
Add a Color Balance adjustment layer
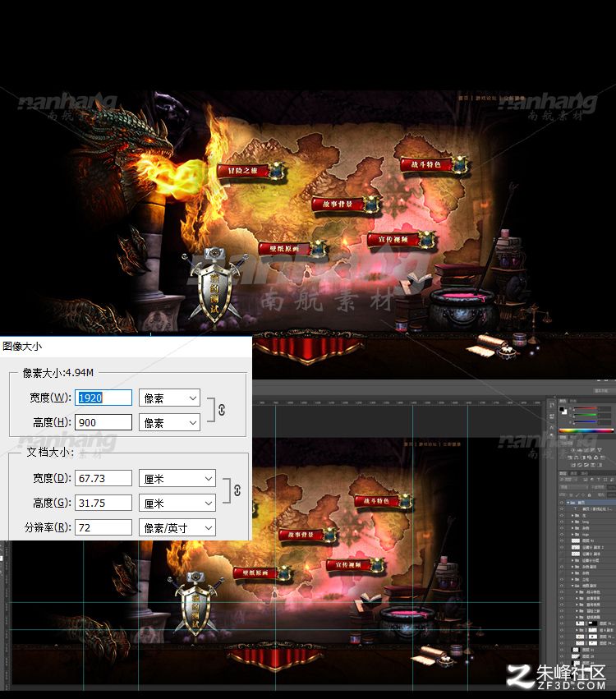(576, 458)
